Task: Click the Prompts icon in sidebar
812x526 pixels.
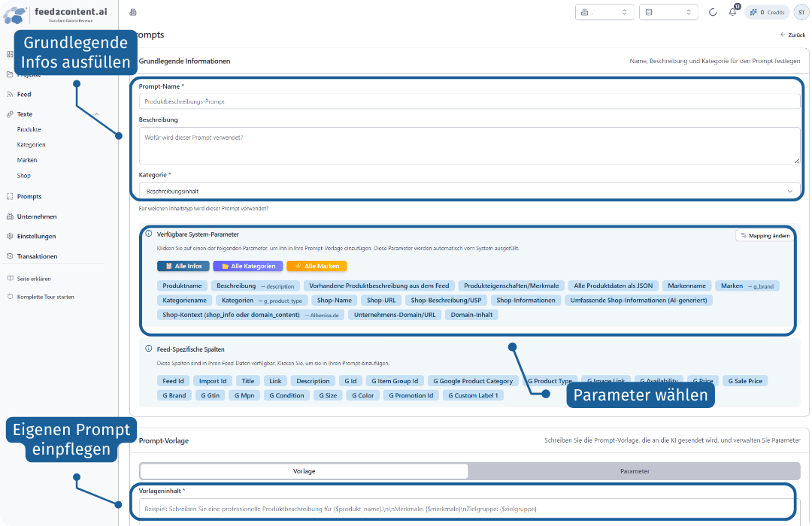Action: tap(10, 197)
